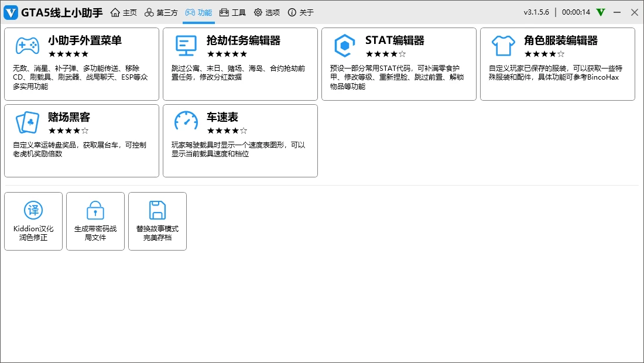Open the Kiddion汉化润色修正 tool
This screenshot has width=644, height=363.
point(33,221)
